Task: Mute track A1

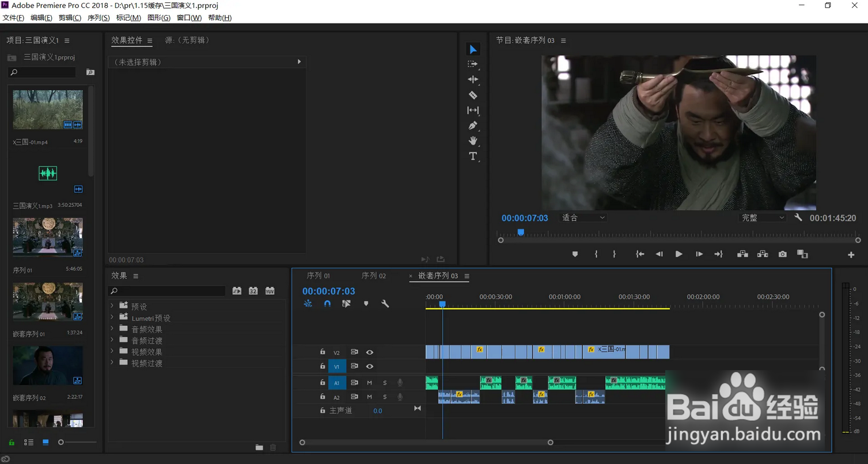Action: (370, 383)
